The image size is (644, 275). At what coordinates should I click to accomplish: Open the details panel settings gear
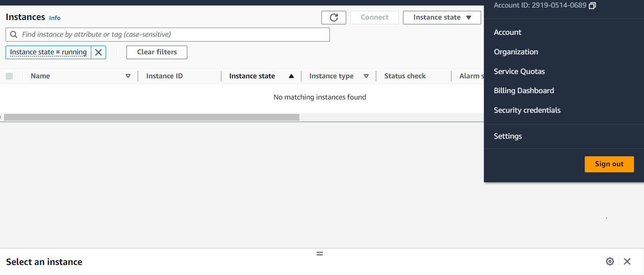point(610,261)
